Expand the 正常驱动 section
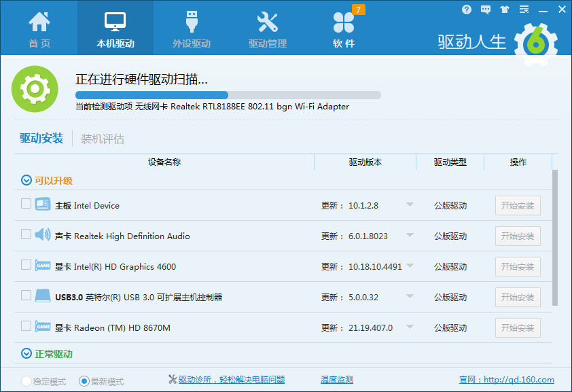The image size is (572, 392). coord(26,354)
